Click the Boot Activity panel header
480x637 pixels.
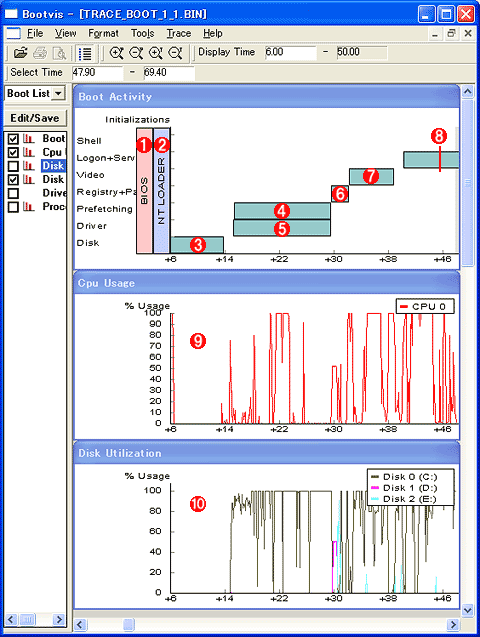266,97
